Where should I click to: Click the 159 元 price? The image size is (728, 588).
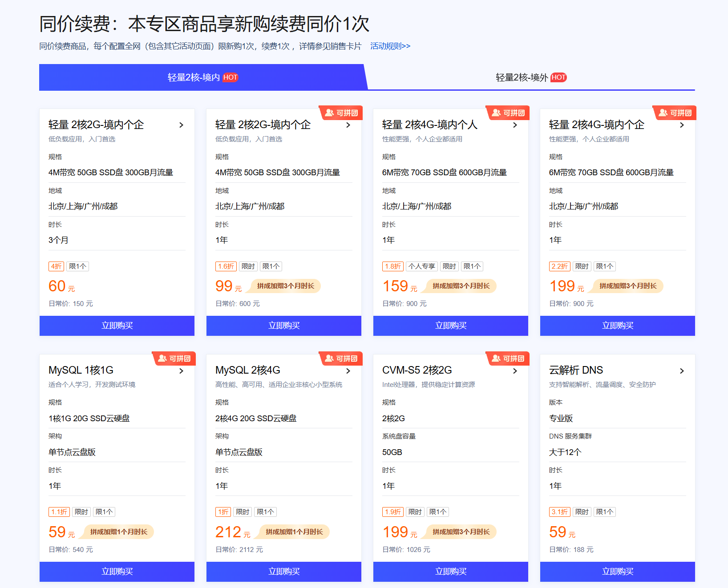[400, 286]
